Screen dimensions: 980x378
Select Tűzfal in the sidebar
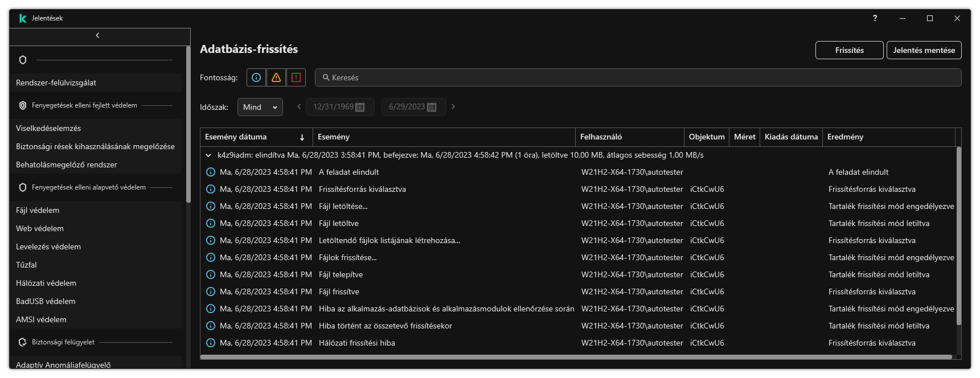coord(26,265)
